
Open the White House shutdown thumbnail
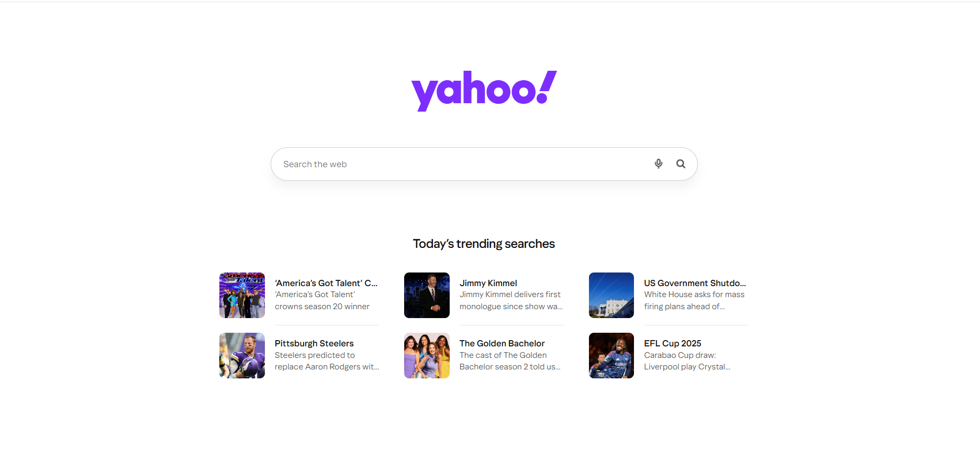point(611,295)
